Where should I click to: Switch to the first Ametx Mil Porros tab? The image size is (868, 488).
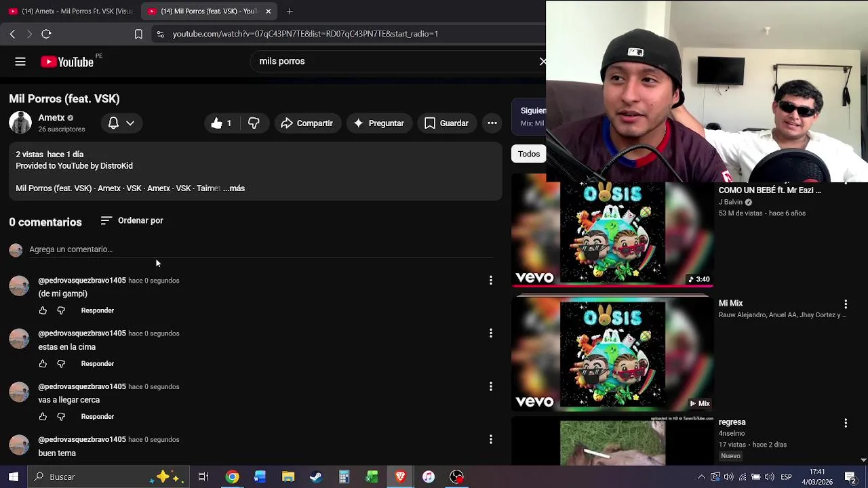[x=71, y=11]
